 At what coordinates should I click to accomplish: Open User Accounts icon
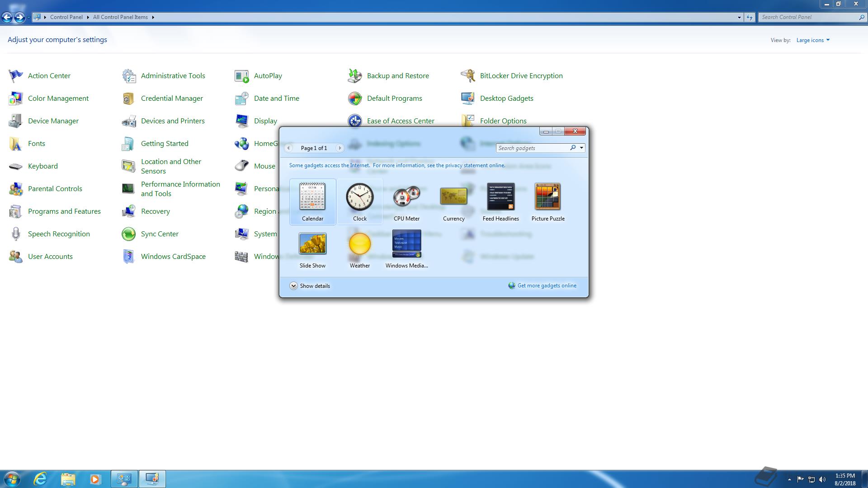coord(16,257)
